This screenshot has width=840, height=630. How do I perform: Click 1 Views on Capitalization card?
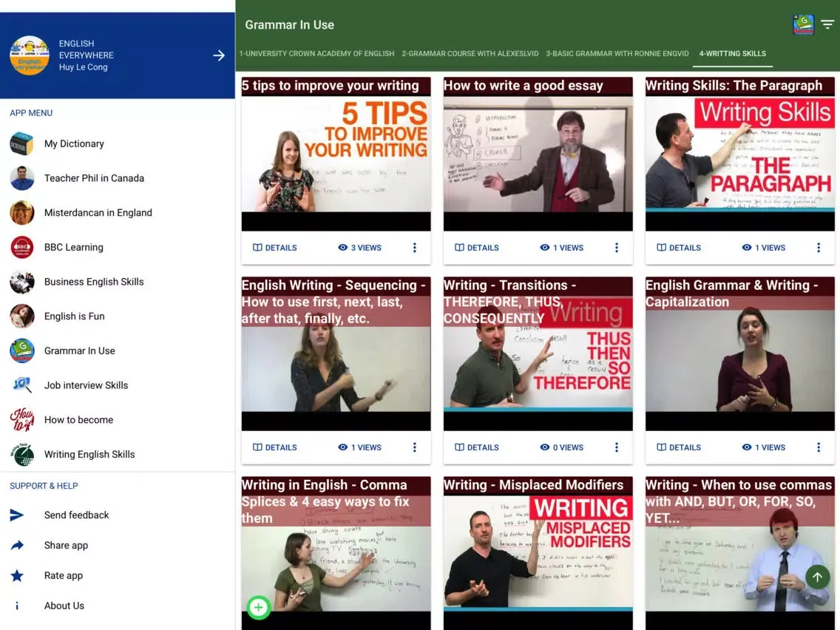(764, 447)
